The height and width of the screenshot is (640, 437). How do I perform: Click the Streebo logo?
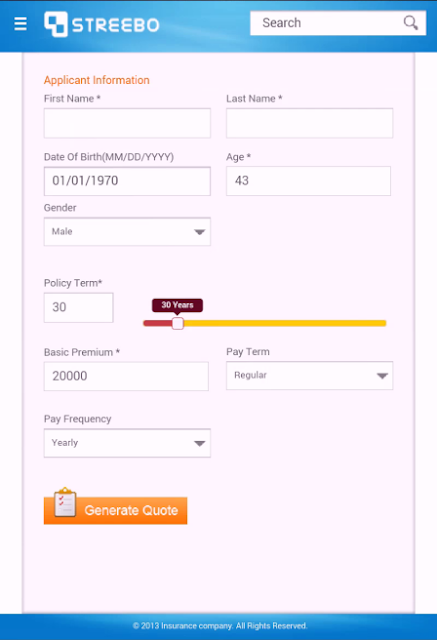click(102, 24)
